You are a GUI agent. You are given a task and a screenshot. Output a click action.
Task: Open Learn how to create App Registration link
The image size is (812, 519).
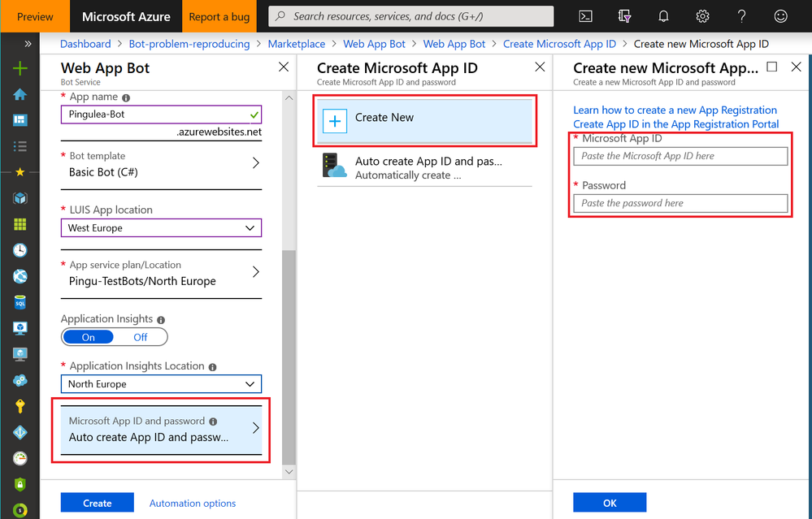[675, 110]
